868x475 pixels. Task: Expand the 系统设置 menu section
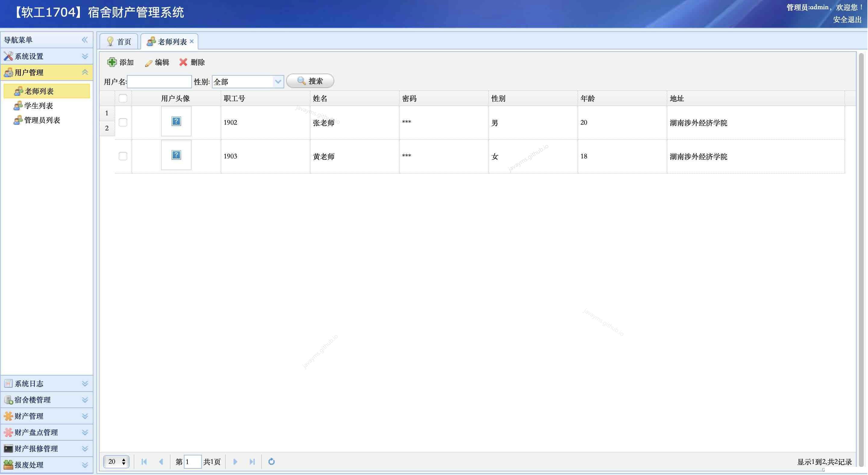tap(85, 56)
